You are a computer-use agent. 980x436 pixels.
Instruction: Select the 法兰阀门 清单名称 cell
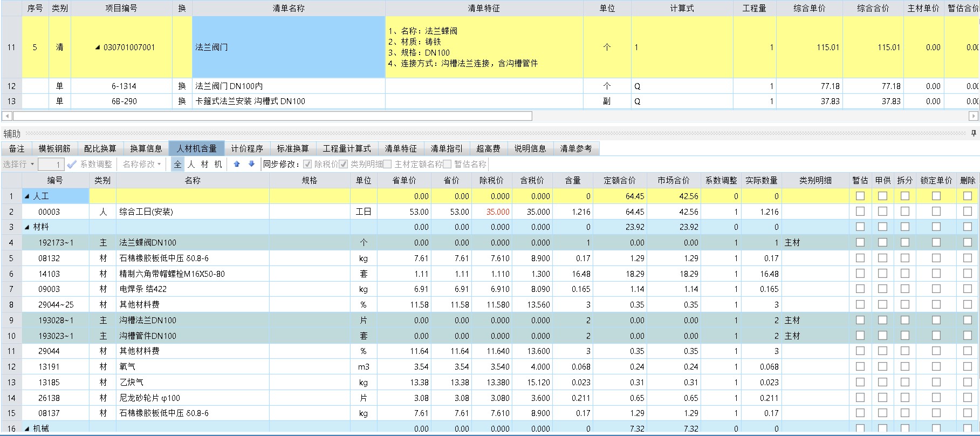pyautogui.click(x=289, y=47)
